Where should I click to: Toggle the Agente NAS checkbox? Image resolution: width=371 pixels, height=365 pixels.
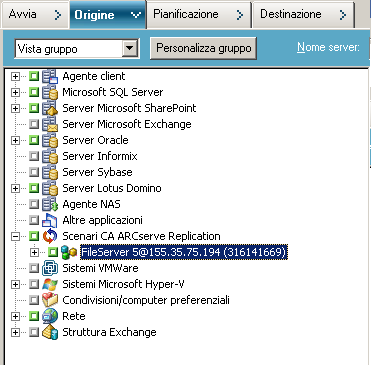coord(34,204)
